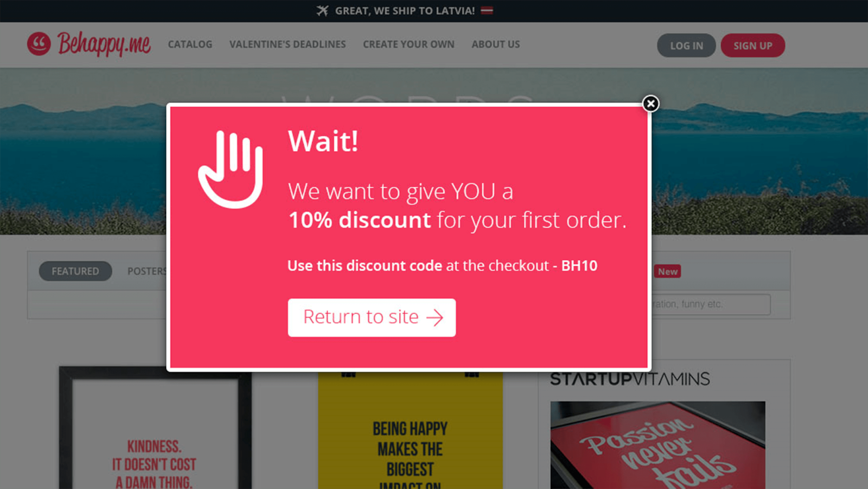Viewport: 868px width, 489px height.
Task: Open the Kindness framed poster thumbnail
Action: tap(155, 428)
